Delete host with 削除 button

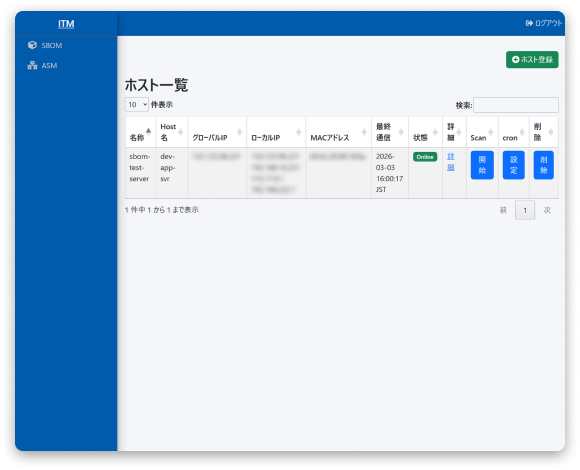pos(543,165)
